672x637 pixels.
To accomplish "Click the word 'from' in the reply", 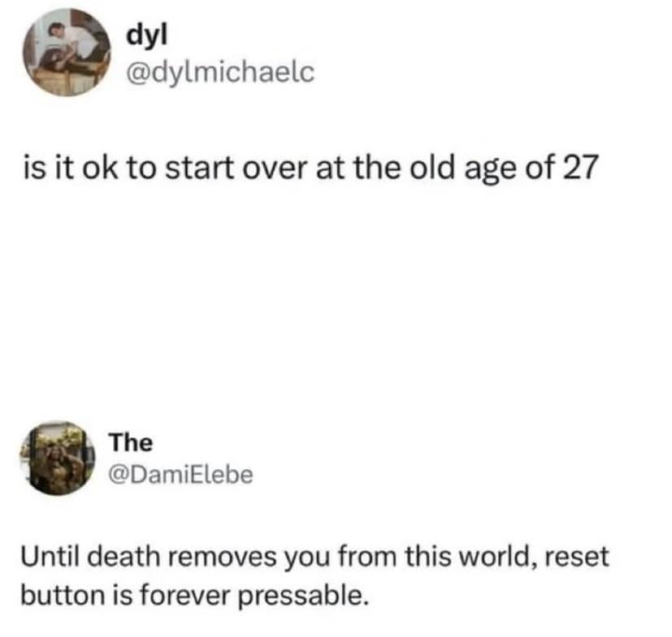I will [x=368, y=556].
